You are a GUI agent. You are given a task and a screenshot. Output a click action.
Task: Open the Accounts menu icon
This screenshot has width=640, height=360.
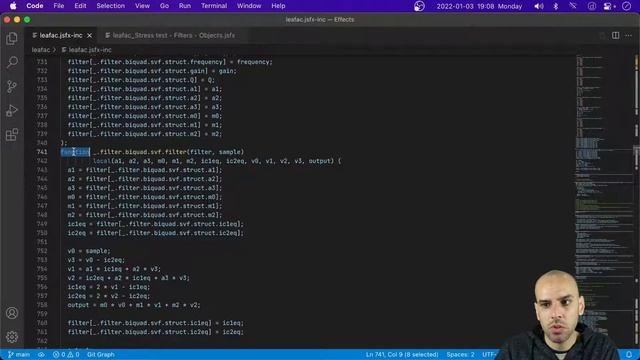[12, 313]
